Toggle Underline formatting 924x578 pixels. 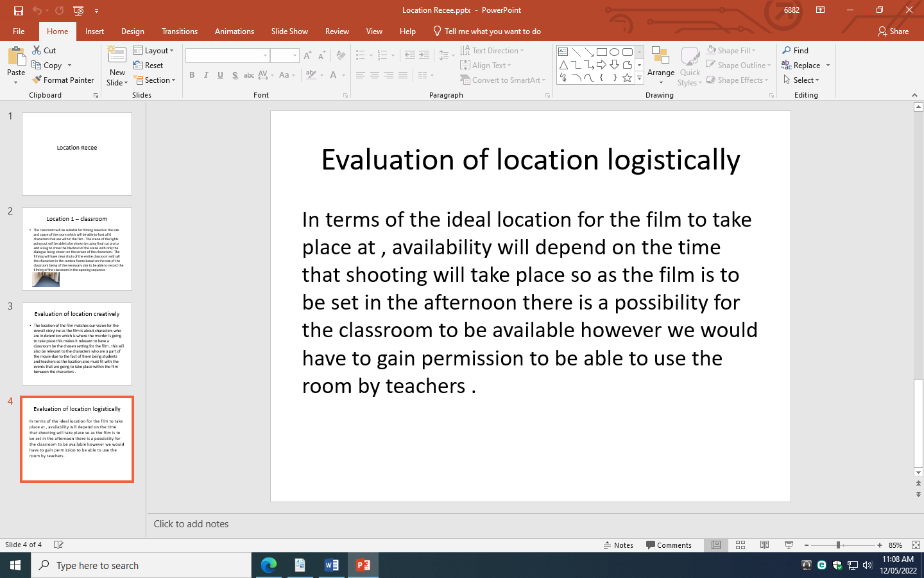(x=220, y=75)
